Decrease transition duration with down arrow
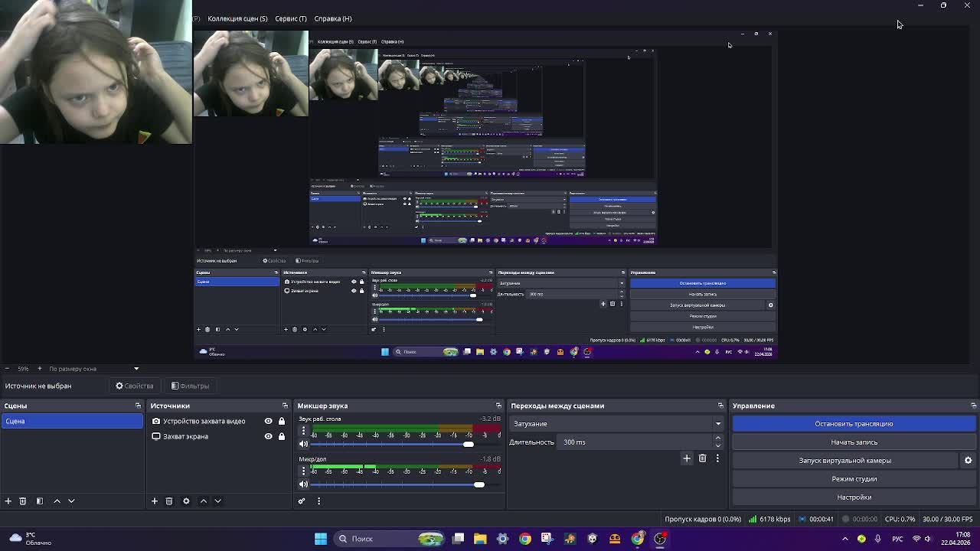The width and height of the screenshot is (980, 551). [717, 445]
